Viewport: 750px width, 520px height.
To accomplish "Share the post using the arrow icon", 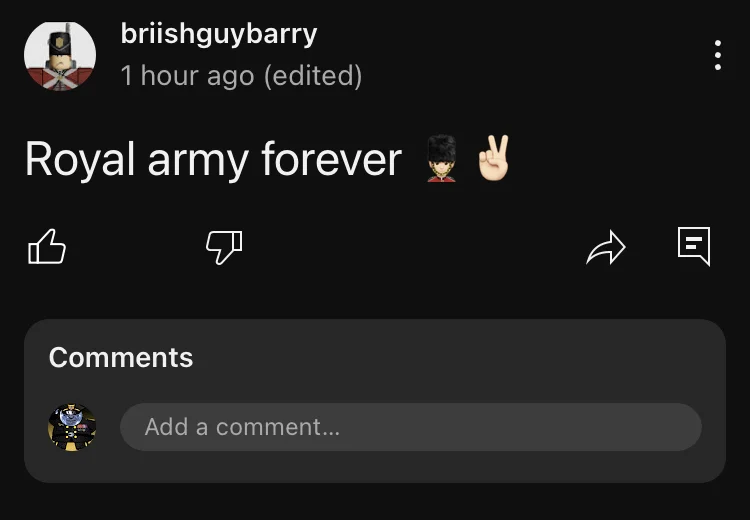I will point(606,247).
